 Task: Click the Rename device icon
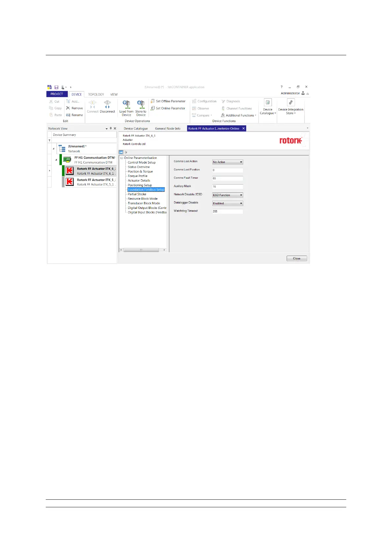(68, 115)
